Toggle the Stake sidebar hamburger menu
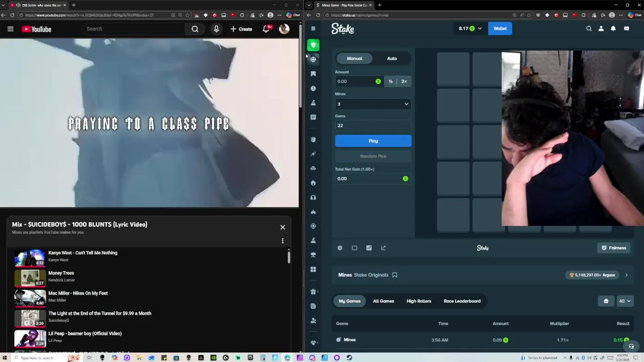Viewport: 644px width, 362px height. point(313,29)
